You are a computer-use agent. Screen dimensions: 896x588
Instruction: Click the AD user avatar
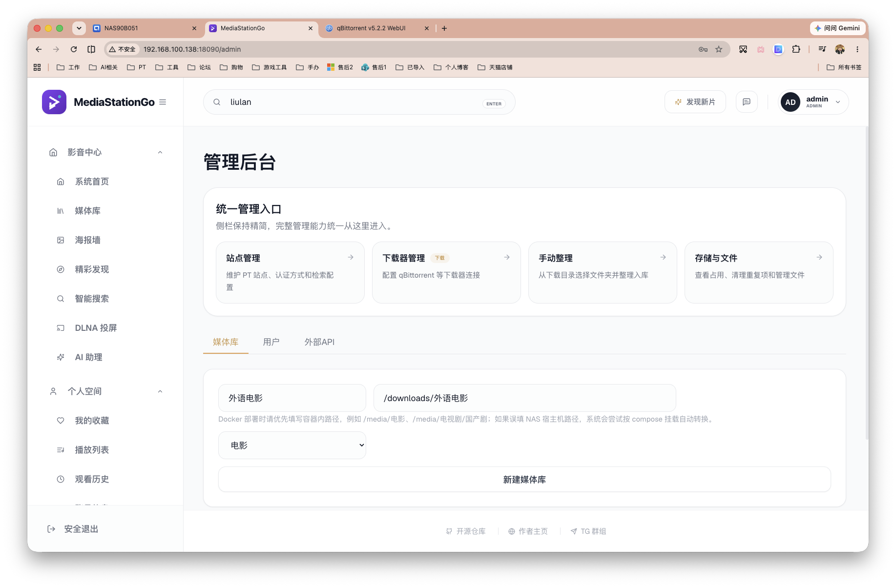(x=791, y=102)
